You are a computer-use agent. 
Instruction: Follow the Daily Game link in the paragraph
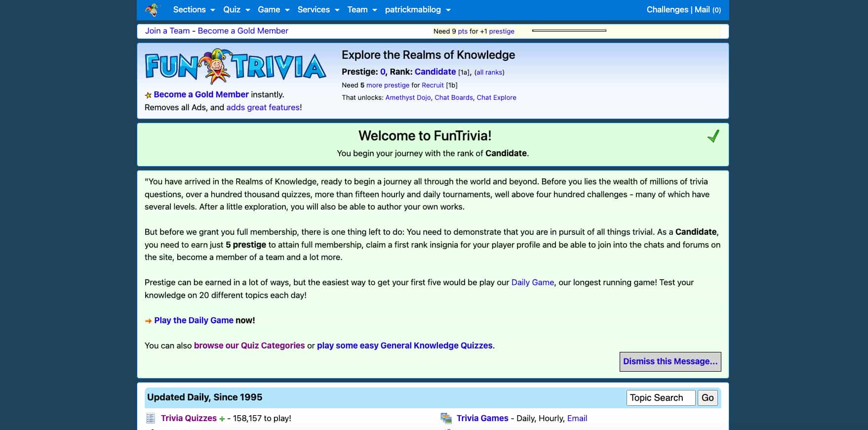click(532, 282)
